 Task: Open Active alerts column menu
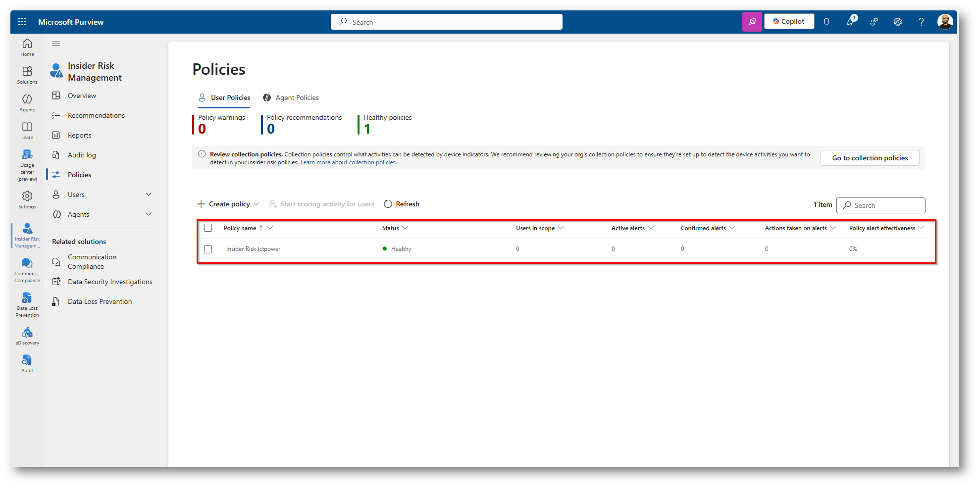point(651,228)
